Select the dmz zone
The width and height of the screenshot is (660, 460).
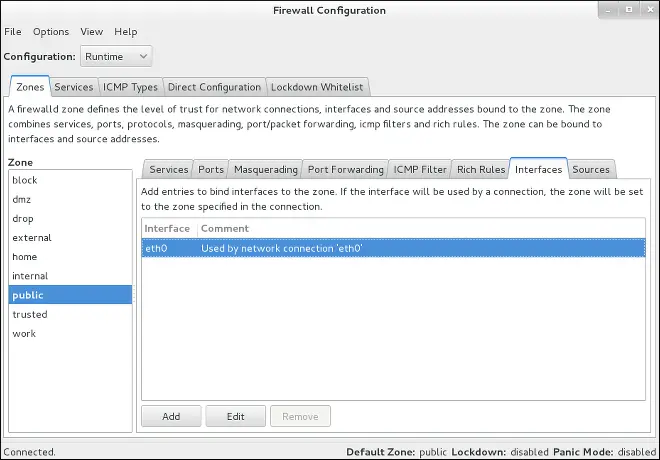click(70, 199)
